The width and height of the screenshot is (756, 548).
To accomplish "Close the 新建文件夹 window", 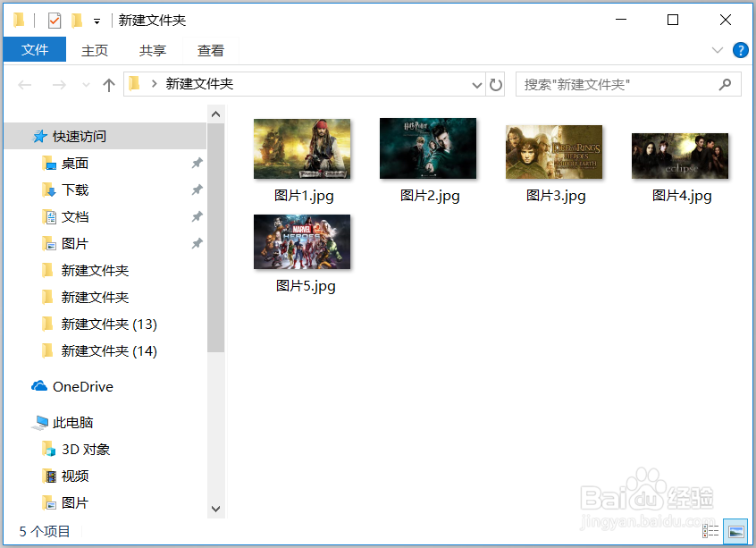I will [725, 20].
